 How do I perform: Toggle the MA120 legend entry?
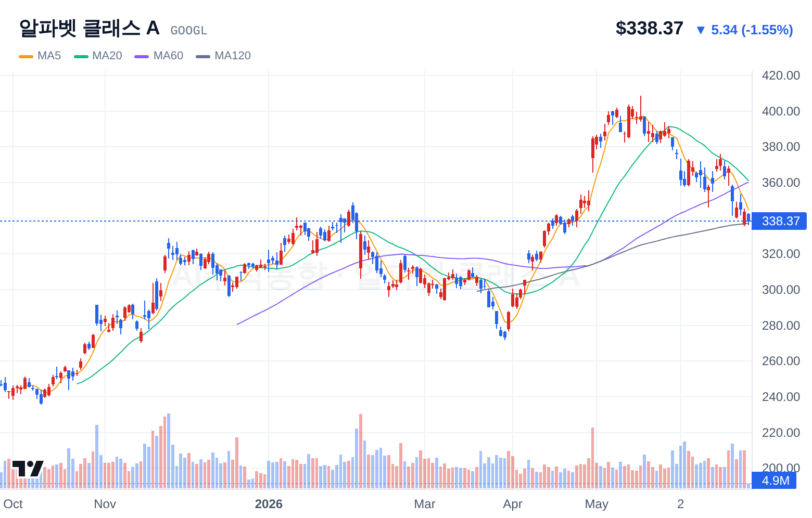223,56
